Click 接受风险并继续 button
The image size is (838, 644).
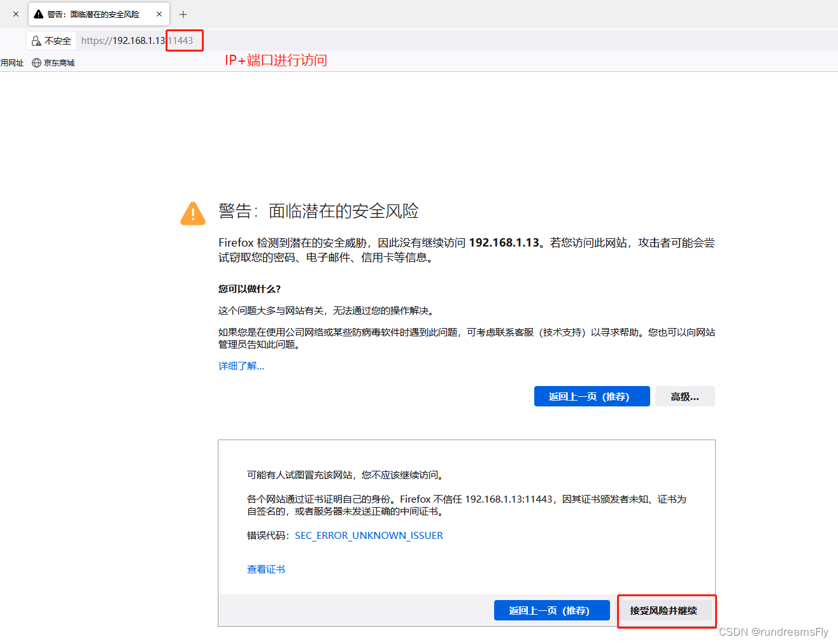pyautogui.click(x=664, y=610)
